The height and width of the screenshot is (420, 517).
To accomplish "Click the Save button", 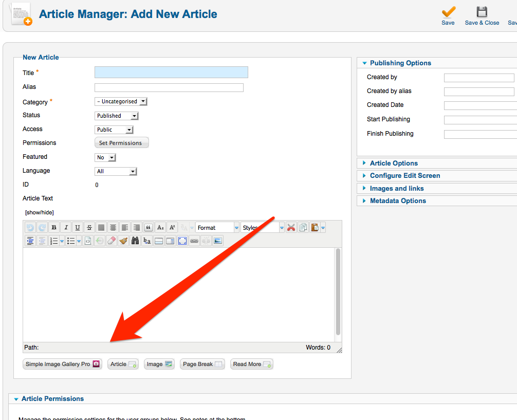I will point(448,16).
